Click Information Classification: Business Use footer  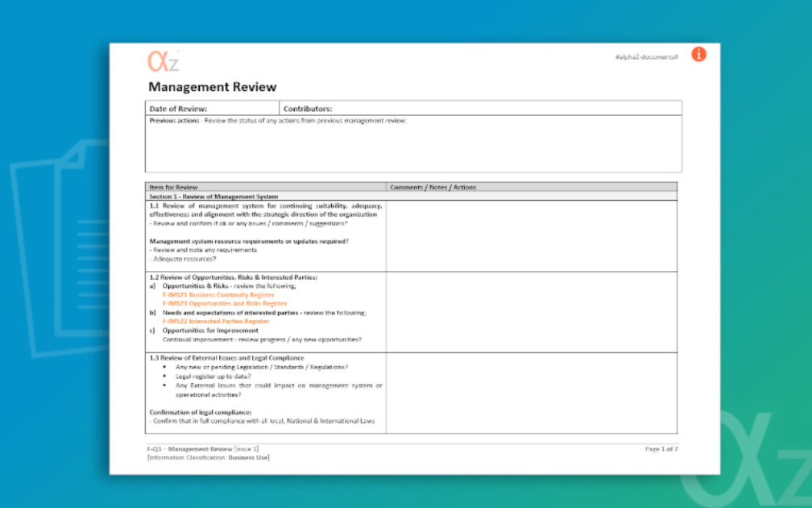208,458
